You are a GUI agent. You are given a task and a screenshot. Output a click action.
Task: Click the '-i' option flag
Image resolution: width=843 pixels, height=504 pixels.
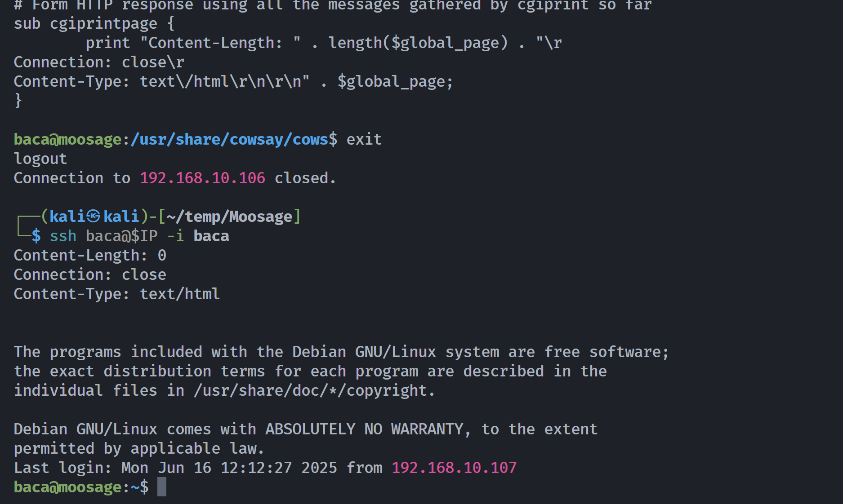coord(175,236)
